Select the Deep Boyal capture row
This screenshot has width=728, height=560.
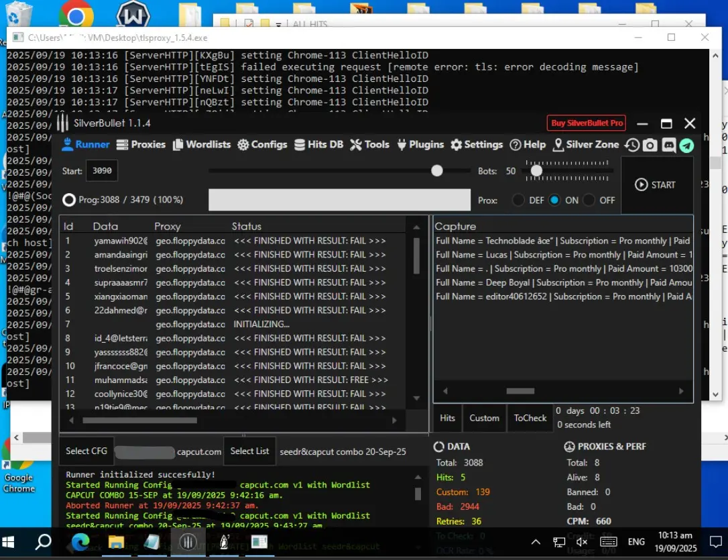[x=562, y=283]
